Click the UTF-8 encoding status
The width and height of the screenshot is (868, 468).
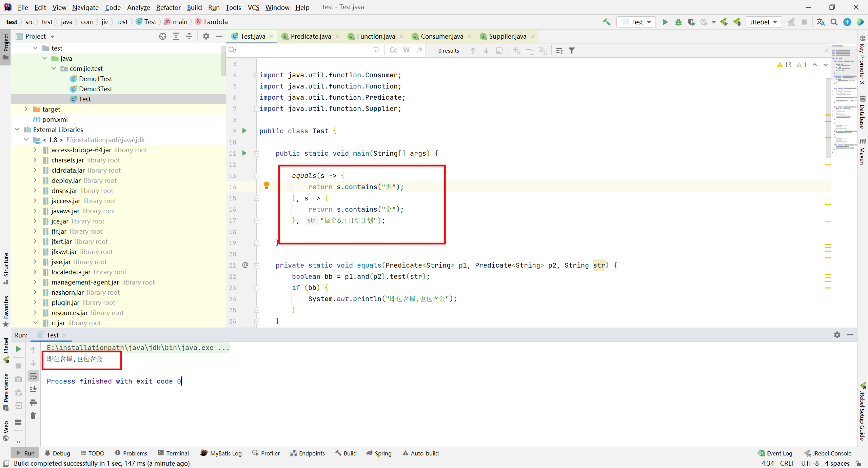810,464
